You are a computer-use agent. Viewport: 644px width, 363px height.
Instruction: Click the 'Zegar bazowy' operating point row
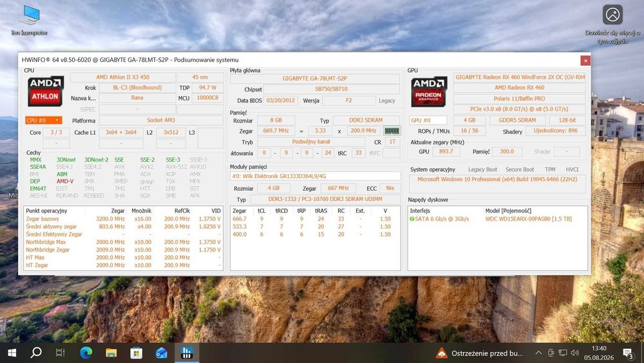(x=123, y=219)
